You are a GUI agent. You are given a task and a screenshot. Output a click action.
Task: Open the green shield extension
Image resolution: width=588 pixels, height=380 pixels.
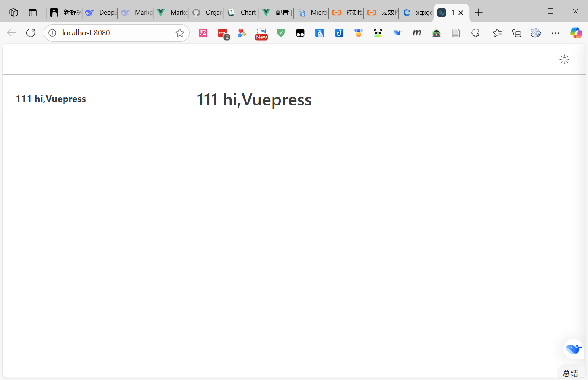coord(281,33)
